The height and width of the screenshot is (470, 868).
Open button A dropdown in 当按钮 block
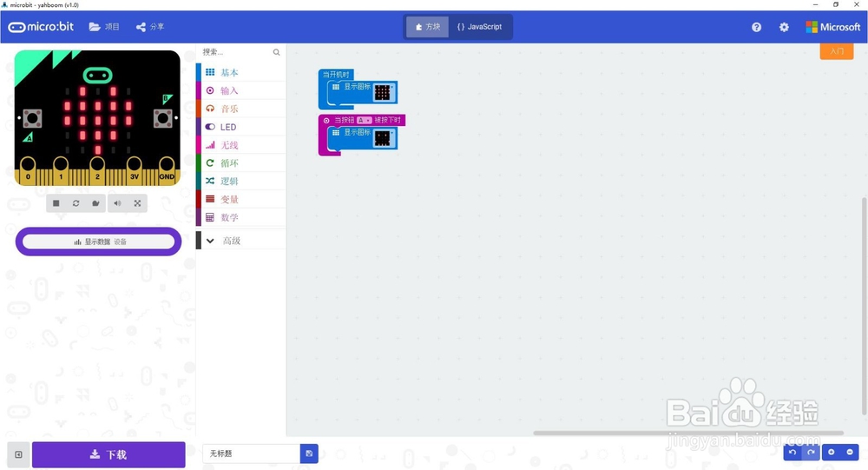[364, 120]
